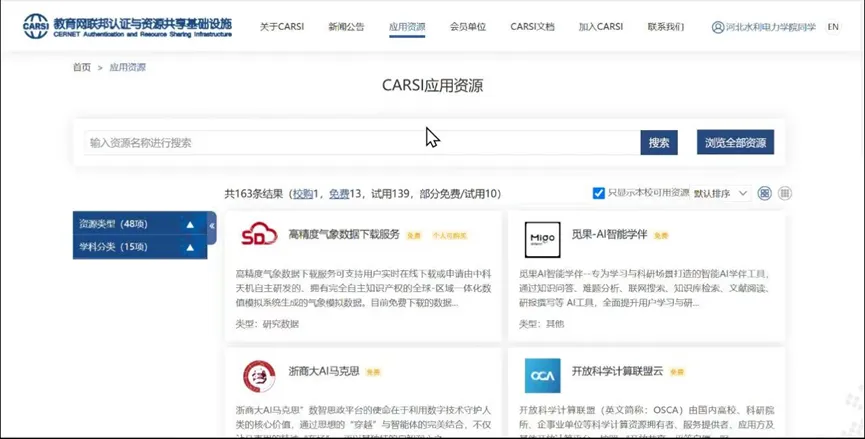This screenshot has height=439, width=865.
Task: Click the SD cloud logo thumbnail
Action: [x=259, y=235]
